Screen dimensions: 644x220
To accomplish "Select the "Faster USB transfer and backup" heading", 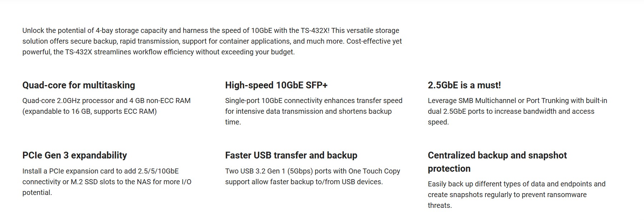I will pyautogui.click(x=291, y=155).
